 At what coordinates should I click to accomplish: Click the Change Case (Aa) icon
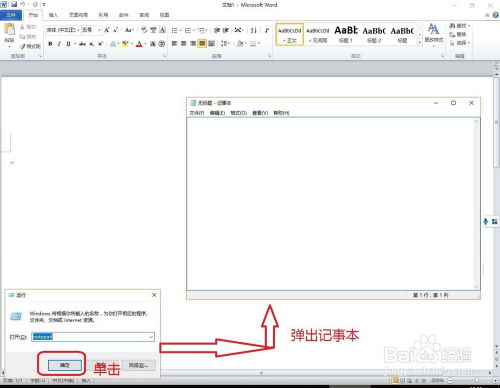129,30
